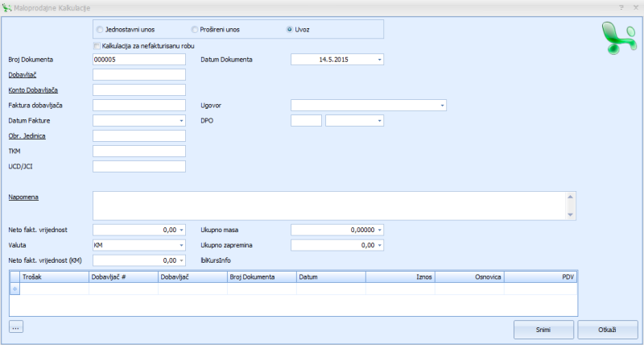
Task: Open the Datum Fakture date picker
Action: pyautogui.click(x=181, y=121)
